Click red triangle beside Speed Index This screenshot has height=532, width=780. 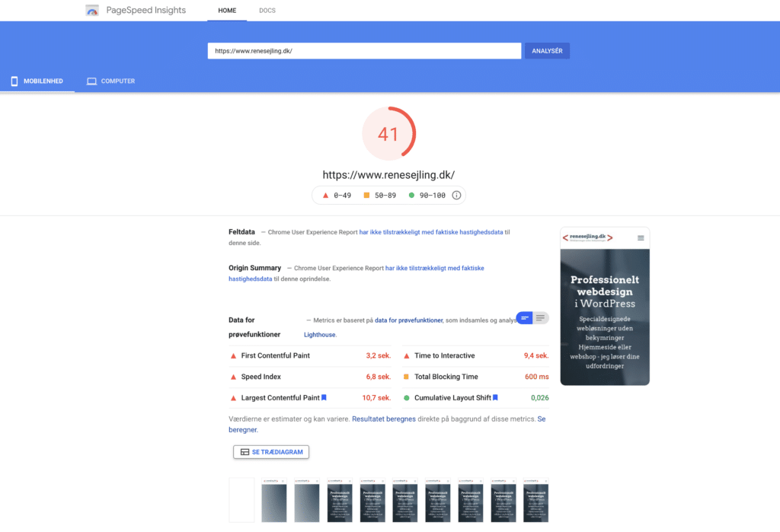tap(233, 377)
